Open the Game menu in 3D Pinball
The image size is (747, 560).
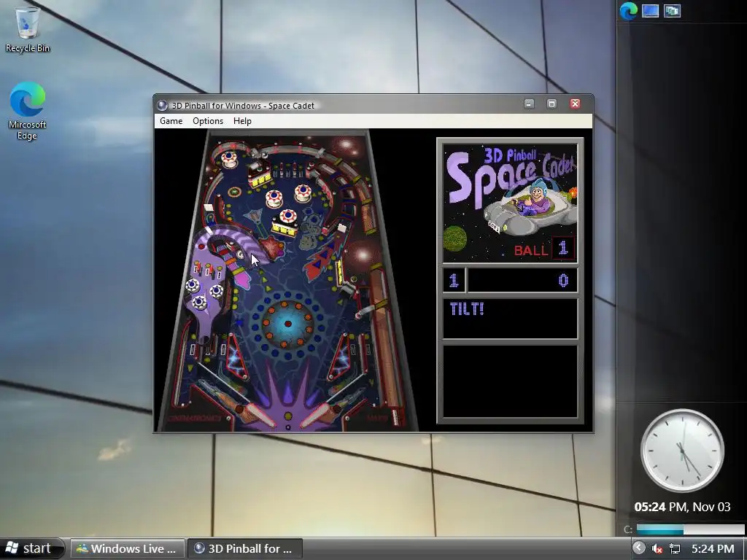click(x=171, y=121)
